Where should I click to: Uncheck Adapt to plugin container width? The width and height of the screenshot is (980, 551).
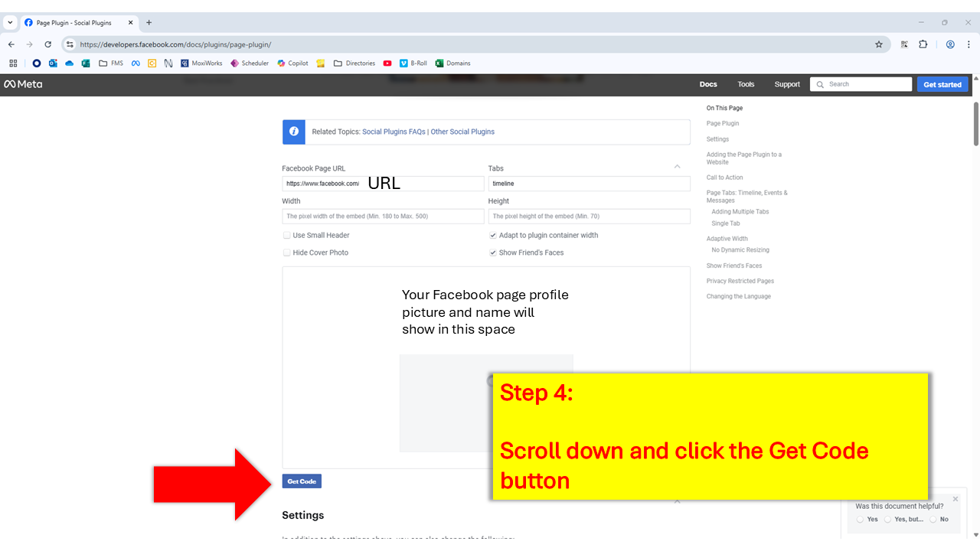(x=493, y=236)
